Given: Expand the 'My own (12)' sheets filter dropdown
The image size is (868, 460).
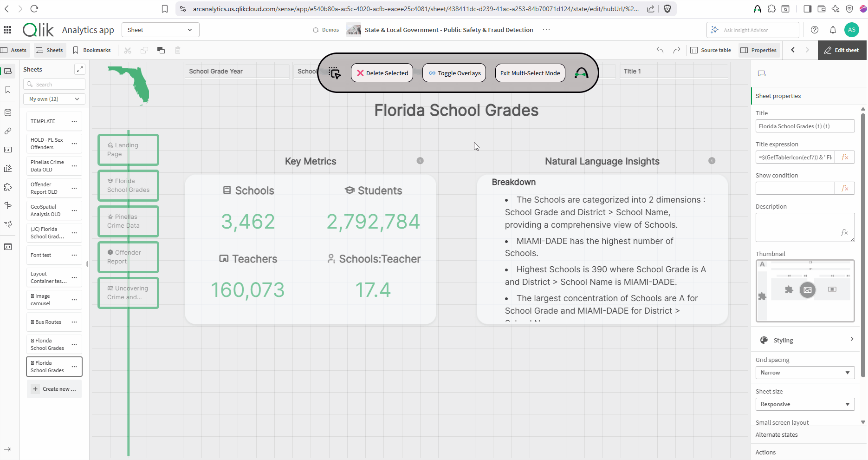Looking at the screenshot, I should click(54, 99).
